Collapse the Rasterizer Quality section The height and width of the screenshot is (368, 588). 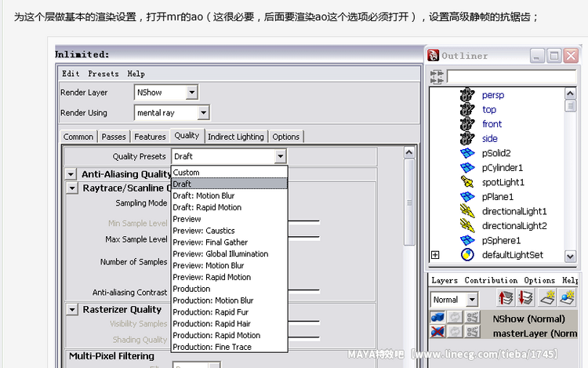point(72,309)
